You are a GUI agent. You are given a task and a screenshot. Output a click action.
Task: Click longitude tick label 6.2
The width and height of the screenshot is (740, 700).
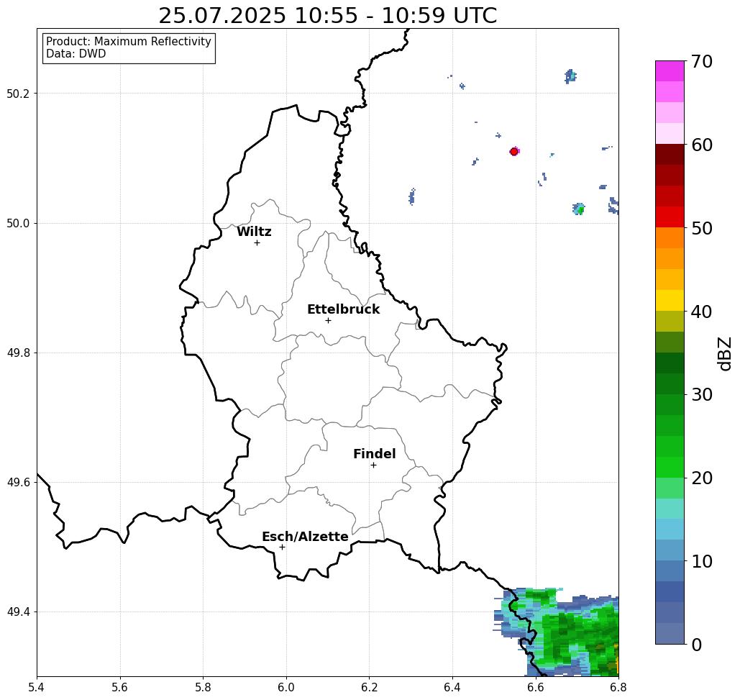coord(369,687)
